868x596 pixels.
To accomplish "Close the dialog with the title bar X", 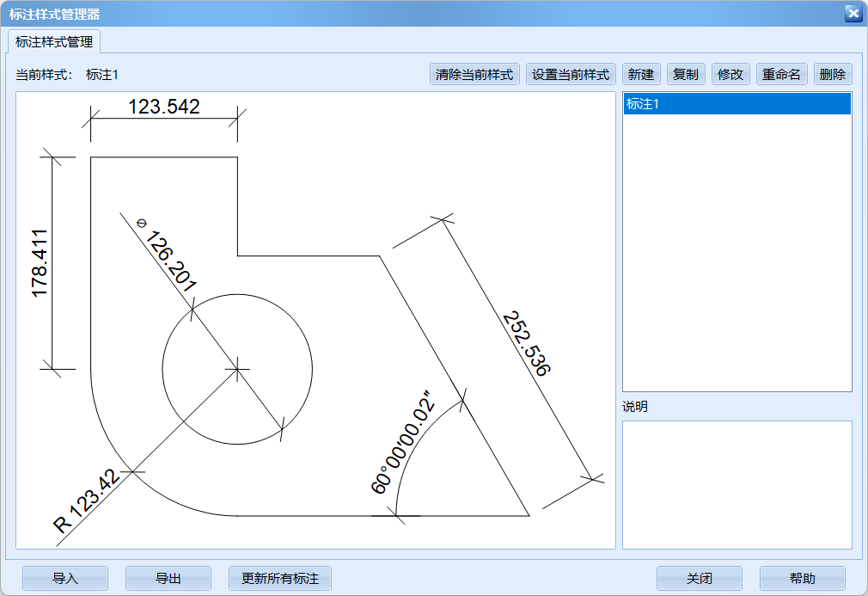I will (x=853, y=13).
